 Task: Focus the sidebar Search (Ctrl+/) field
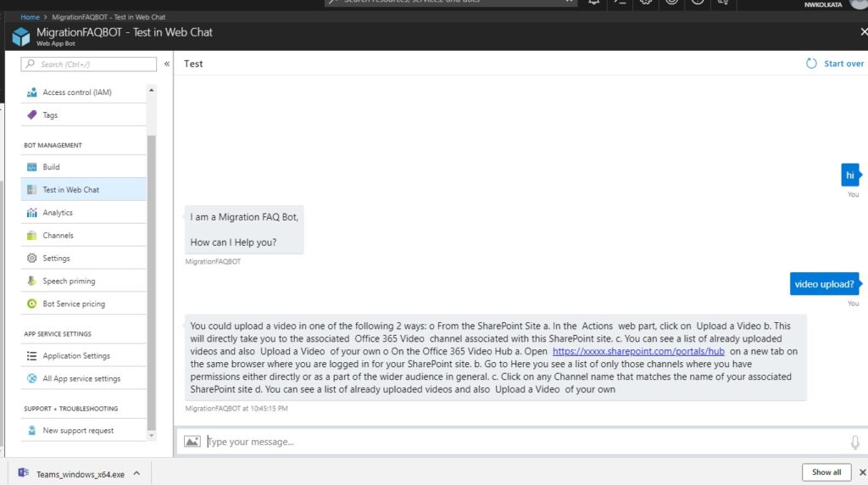[88, 64]
